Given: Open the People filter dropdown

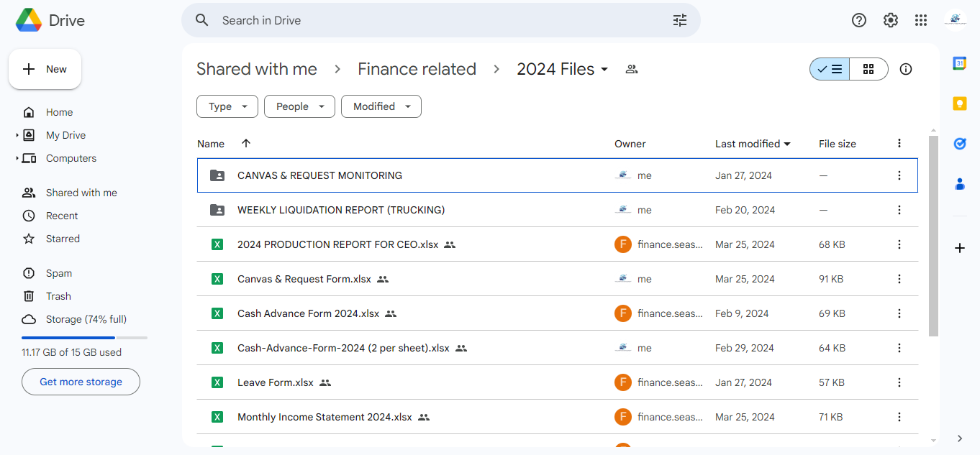Looking at the screenshot, I should (299, 106).
